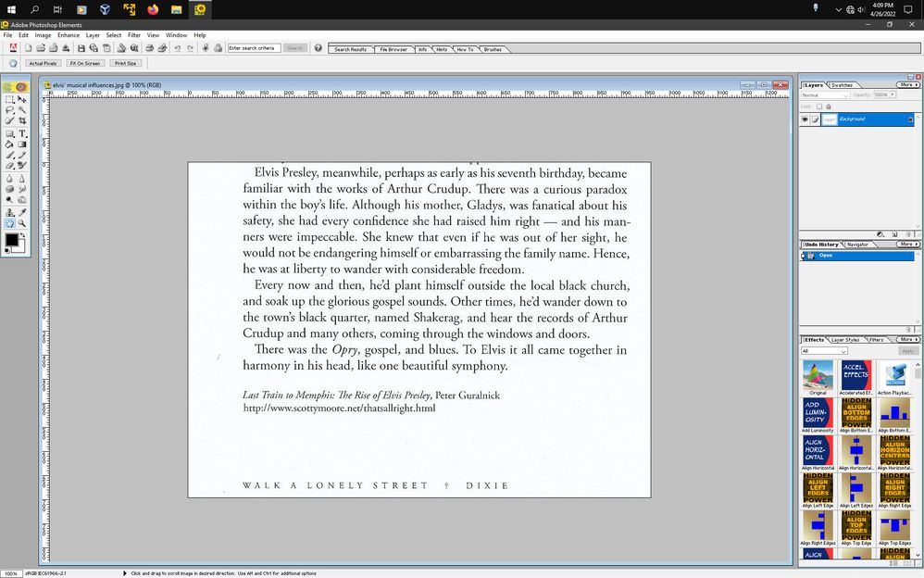Image resolution: width=924 pixels, height=578 pixels.
Task: Click the Print toolbar icon
Action: tap(150, 48)
